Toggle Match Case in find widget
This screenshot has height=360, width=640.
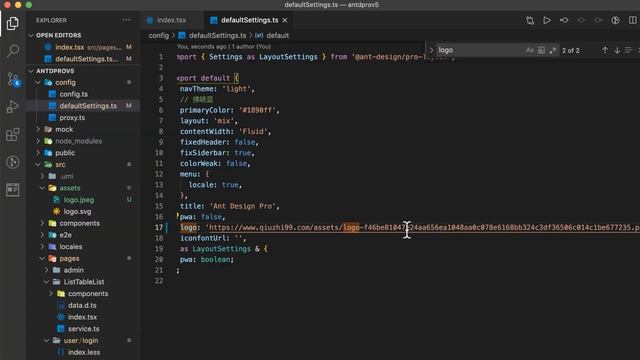click(x=529, y=50)
